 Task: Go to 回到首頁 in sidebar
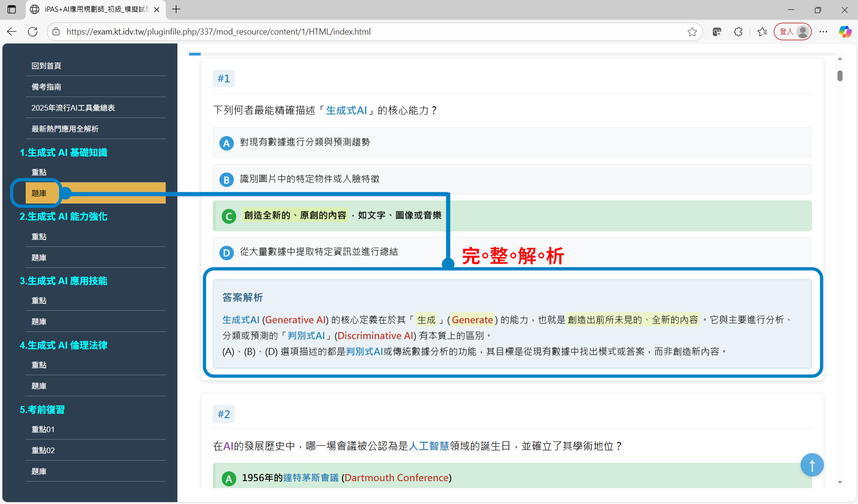click(96, 66)
